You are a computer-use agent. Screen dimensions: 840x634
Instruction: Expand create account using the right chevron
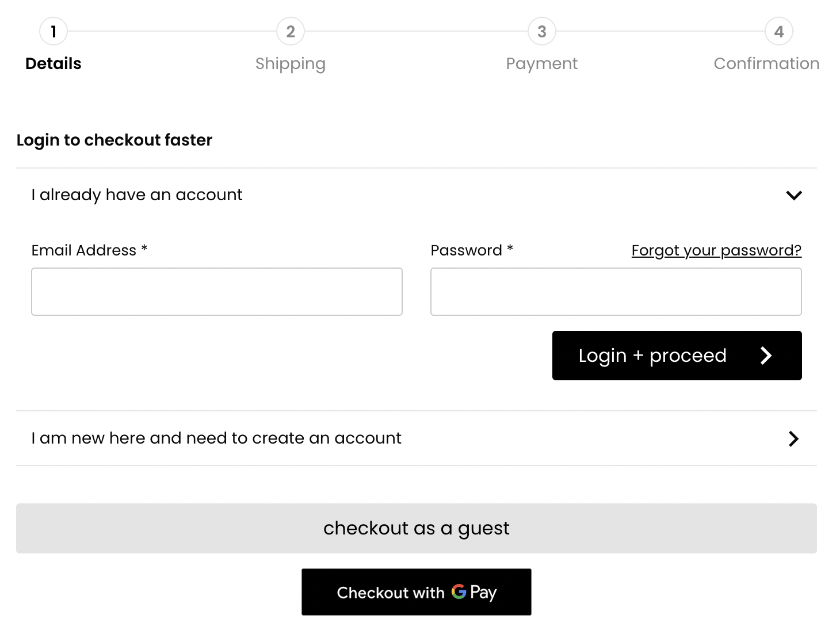click(x=794, y=439)
